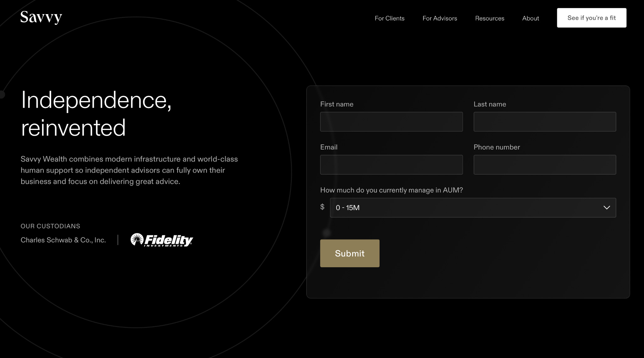Go to the About page
This screenshot has width=644, height=358.
tap(530, 18)
